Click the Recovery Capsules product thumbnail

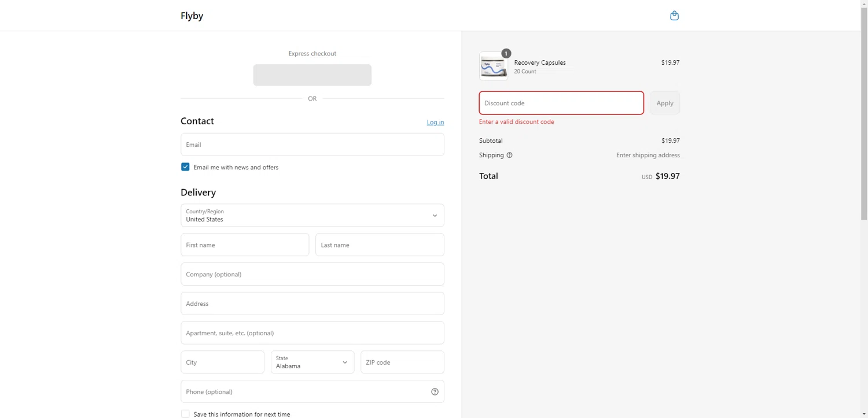point(493,66)
